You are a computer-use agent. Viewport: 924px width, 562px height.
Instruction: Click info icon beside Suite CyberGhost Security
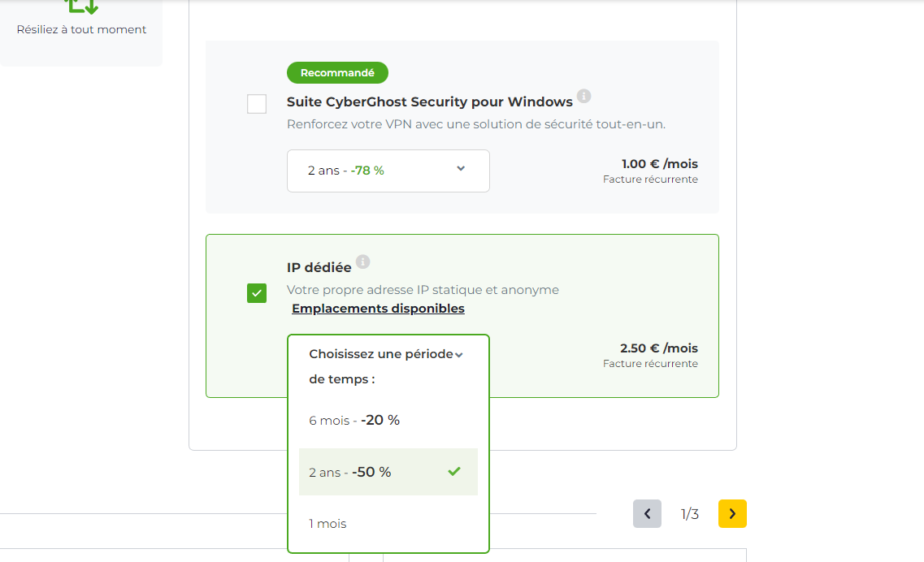point(583,96)
